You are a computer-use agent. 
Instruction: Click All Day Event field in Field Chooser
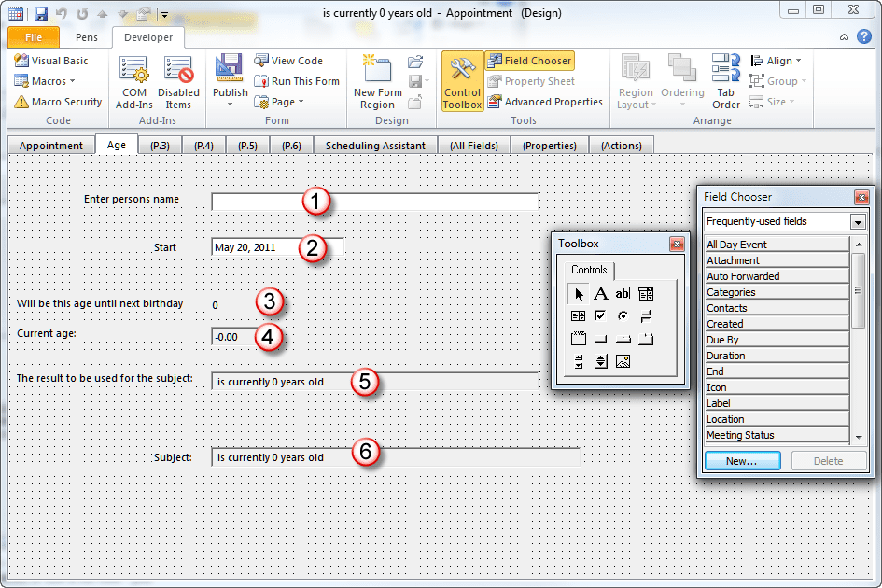[777, 245]
